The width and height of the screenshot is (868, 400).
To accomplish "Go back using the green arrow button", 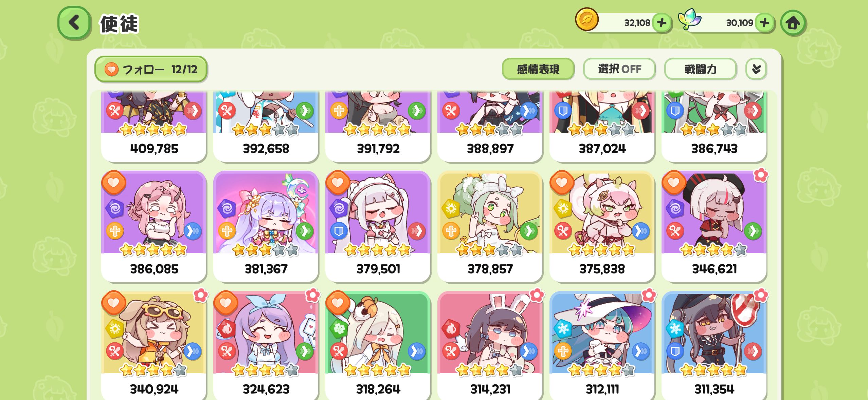I will [74, 23].
